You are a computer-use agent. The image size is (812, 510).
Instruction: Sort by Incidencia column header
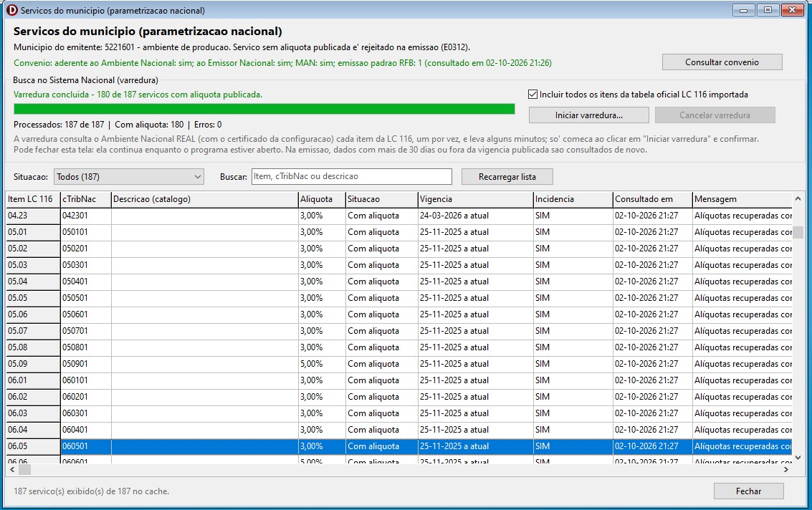573,199
